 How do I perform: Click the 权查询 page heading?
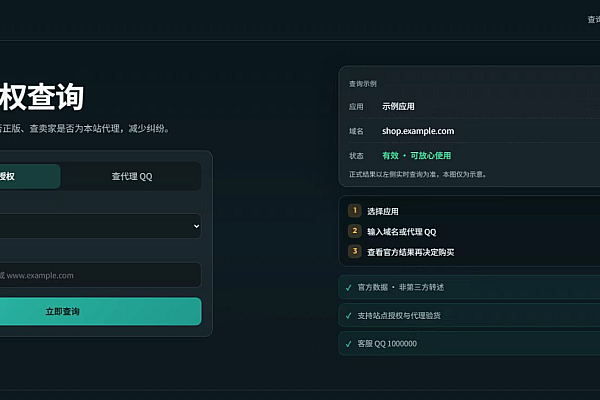click(42, 97)
